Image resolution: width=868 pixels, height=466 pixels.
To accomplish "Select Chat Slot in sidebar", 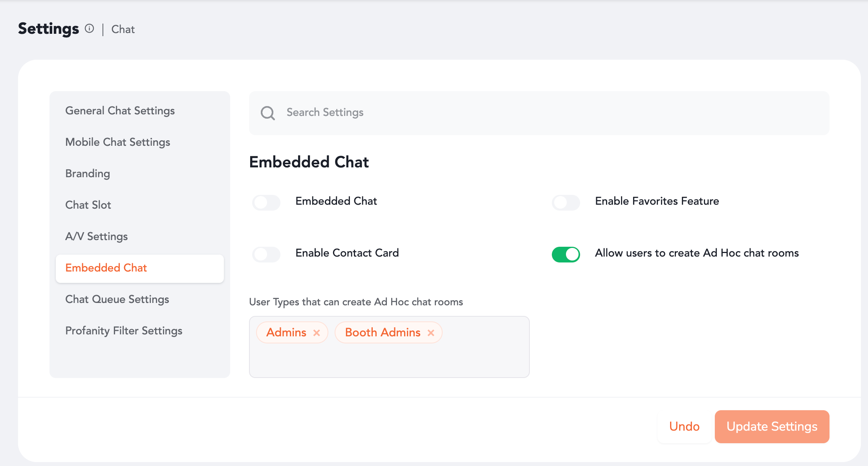I will pos(88,205).
